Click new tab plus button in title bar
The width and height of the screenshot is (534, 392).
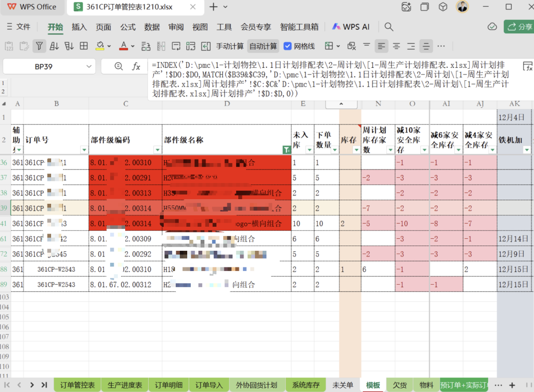213,7
